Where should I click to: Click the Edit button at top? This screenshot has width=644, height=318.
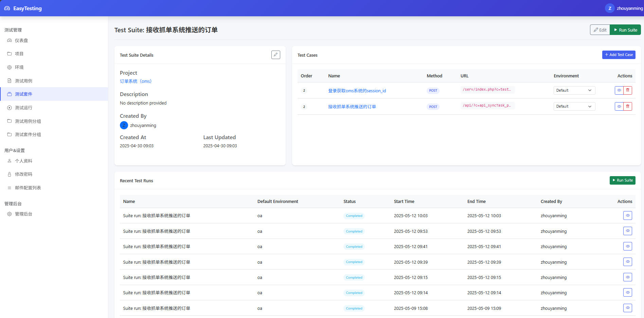pyautogui.click(x=600, y=30)
